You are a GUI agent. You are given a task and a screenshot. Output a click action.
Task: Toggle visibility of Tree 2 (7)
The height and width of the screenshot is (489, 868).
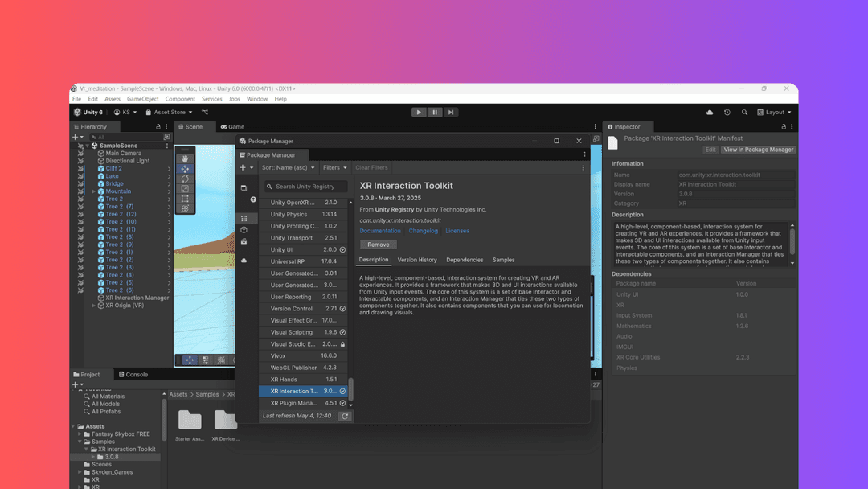80,207
